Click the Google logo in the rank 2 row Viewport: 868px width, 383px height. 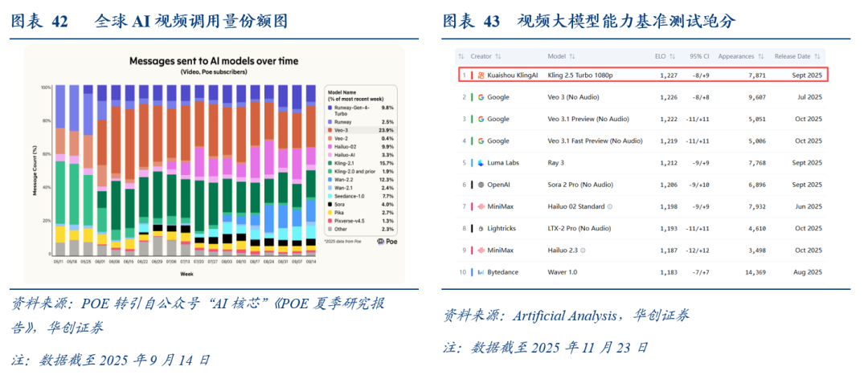[x=480, y=97]
